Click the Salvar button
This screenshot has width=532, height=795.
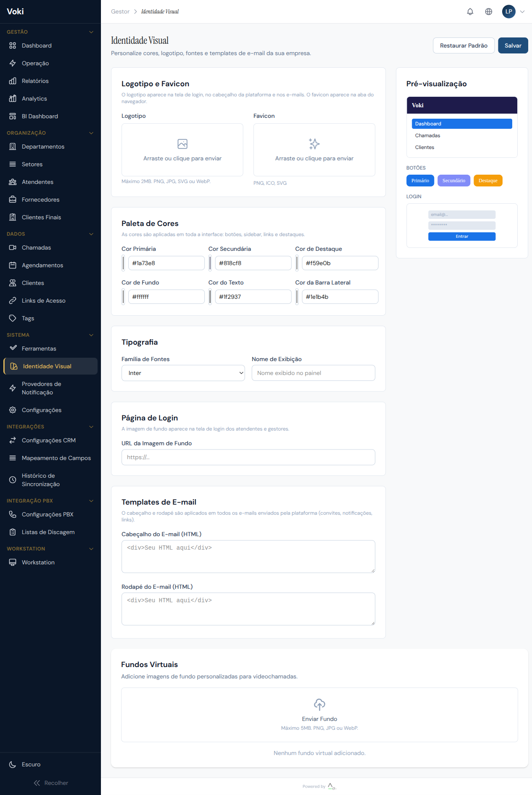pyautogui.click(x=513, y=45)
